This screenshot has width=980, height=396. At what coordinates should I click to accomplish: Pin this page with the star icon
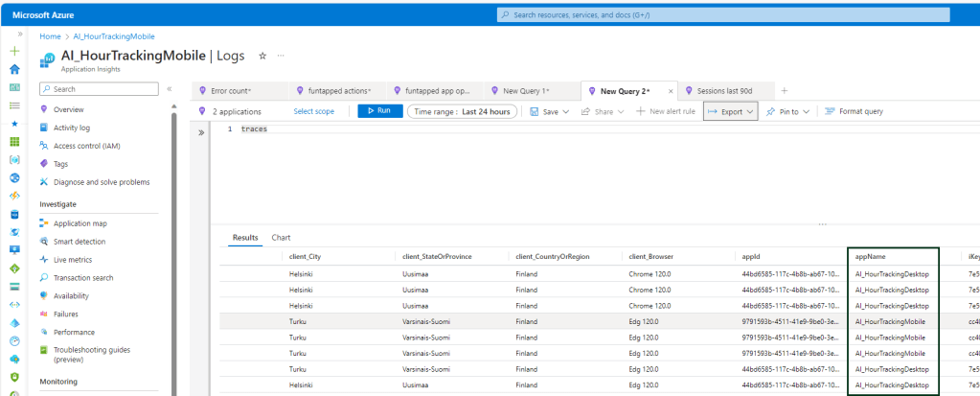262,57
